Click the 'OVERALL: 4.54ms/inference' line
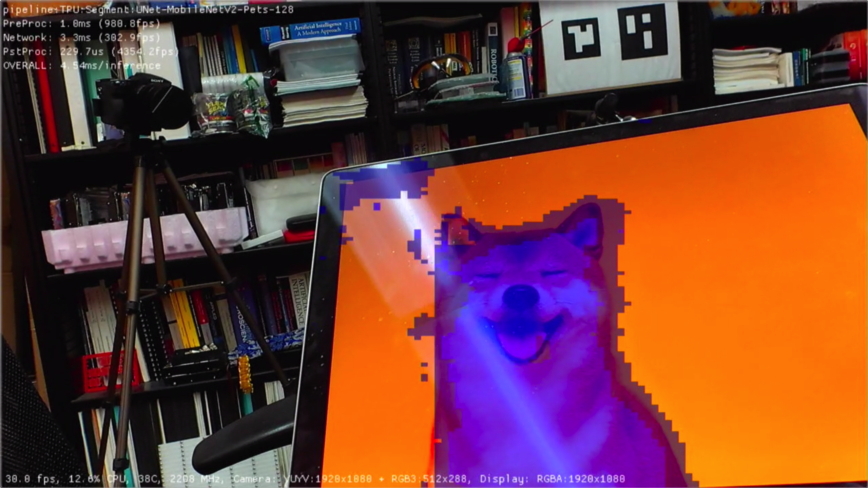 (x=81, y=65)
